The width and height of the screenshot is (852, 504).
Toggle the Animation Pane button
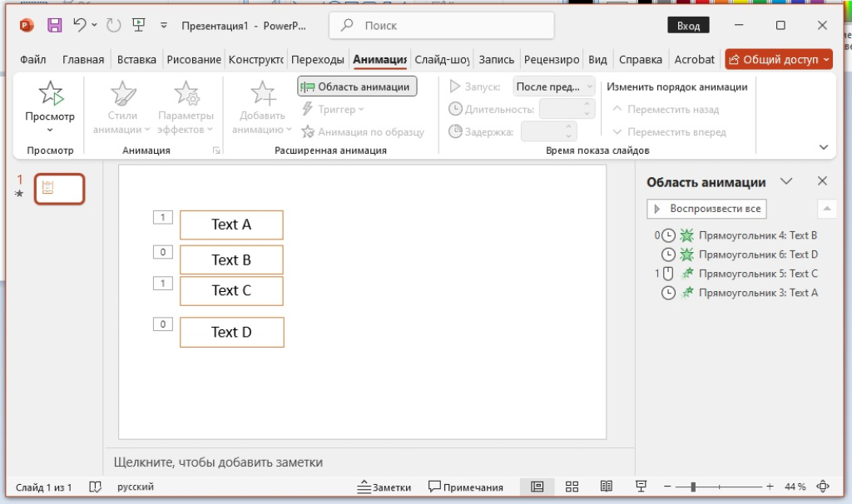click(x=357, y=86)
